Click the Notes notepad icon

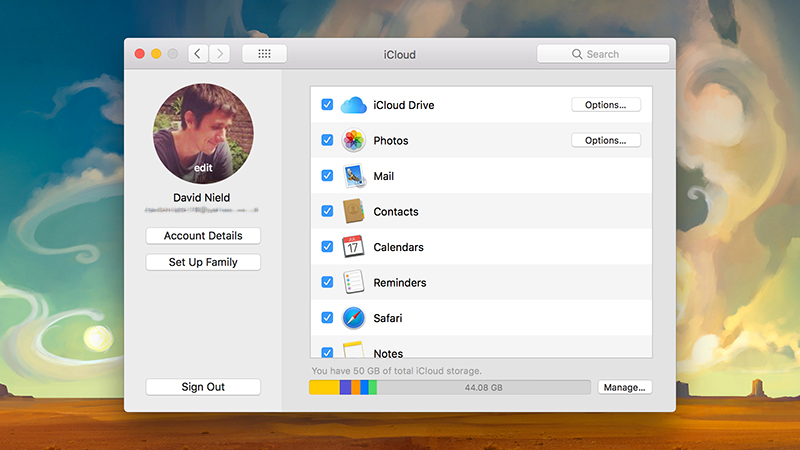[x=353, y=349]
